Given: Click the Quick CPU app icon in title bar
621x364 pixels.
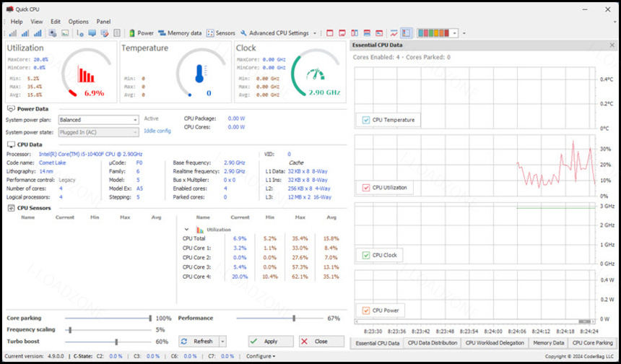Looking at the screenshot, I should 10,9.
